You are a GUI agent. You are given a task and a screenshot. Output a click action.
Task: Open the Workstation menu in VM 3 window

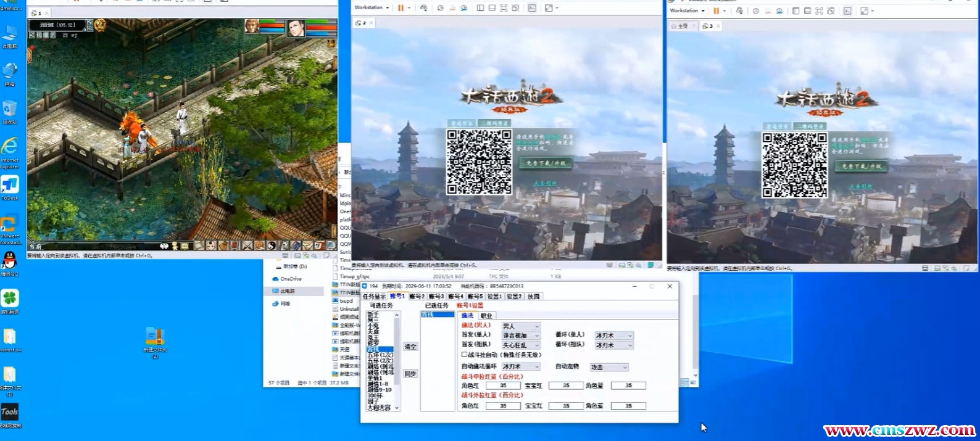[x=686, y=11]
